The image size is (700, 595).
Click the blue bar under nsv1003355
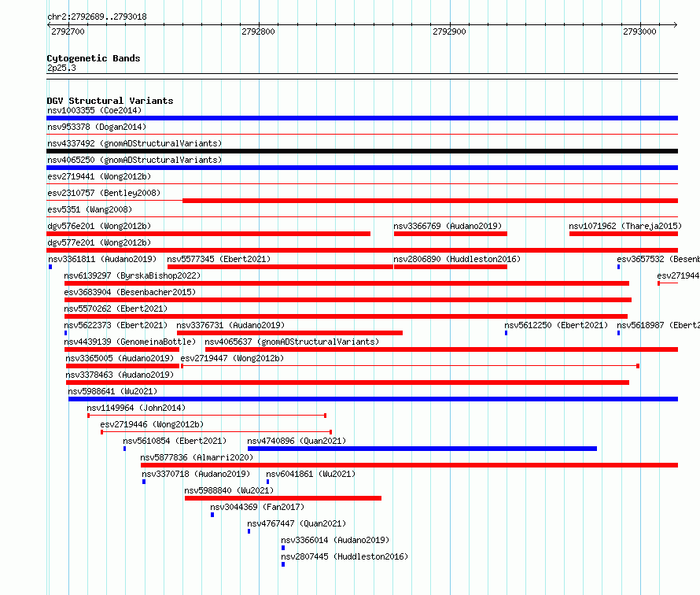click(362, 118)
